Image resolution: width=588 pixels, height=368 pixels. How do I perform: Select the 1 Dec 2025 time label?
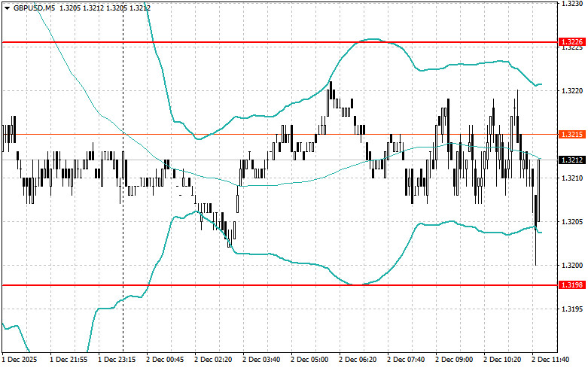pyautogui.click(x=20, y=360)
